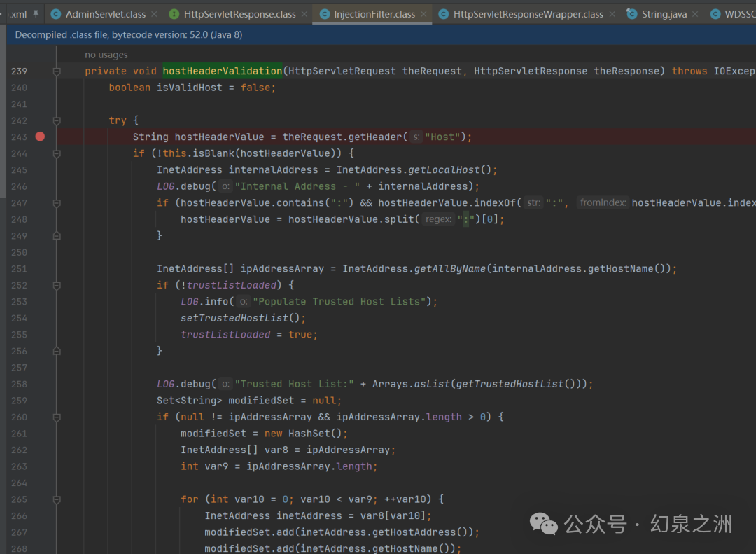
Task: Click the "Host" string literal
Action: pyautogui.click(x=442, y=137)
